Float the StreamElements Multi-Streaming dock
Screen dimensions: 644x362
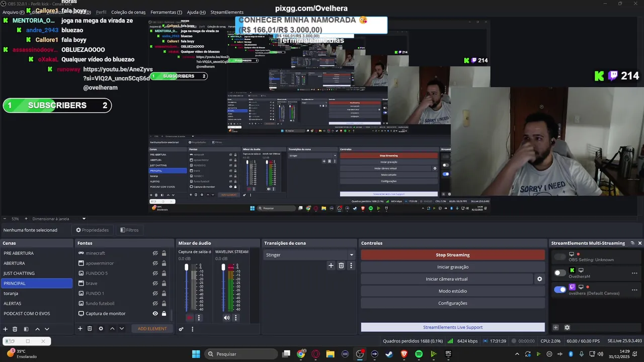(632, 243)
